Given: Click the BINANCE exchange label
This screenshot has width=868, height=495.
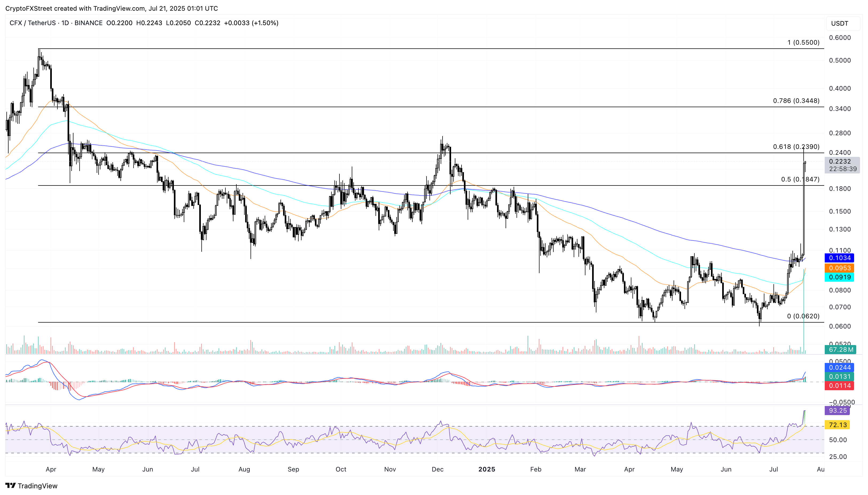Looking at the screenshot, I should tap(88, 23).
